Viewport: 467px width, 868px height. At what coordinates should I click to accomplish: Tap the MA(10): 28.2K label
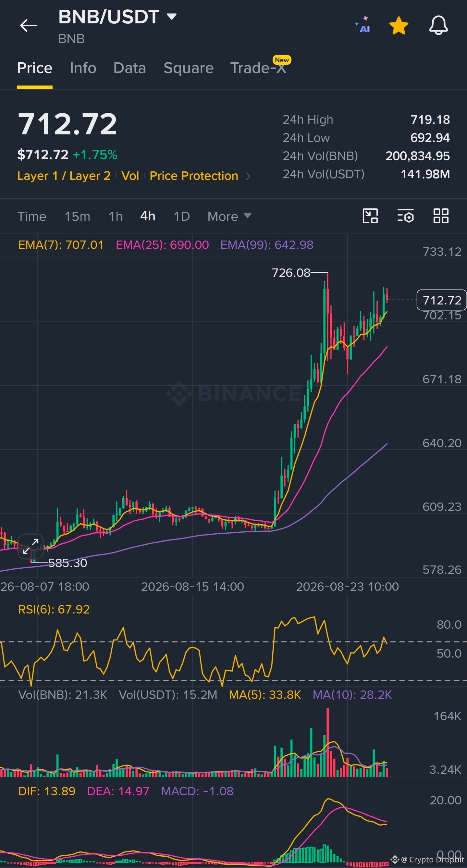click(352, 695)
